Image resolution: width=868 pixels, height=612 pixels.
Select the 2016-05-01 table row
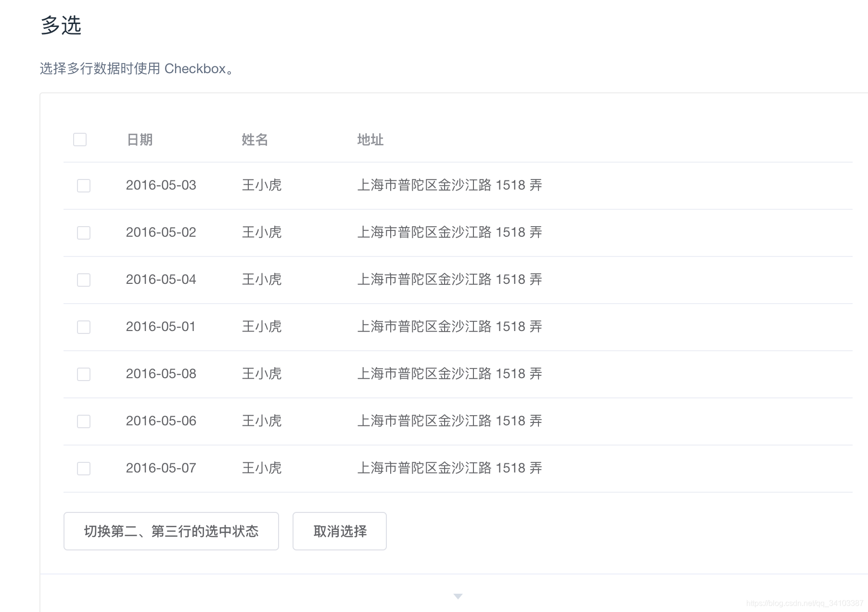coord(289,327)
